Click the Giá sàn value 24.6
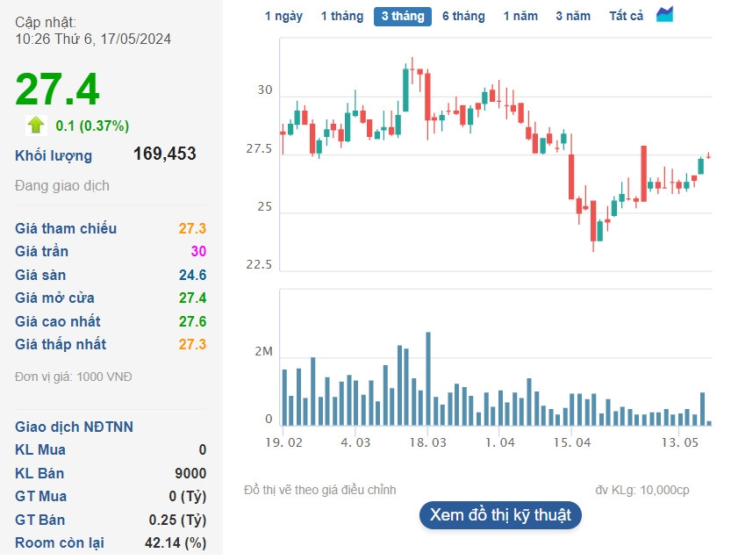 [x=192, y=275]
